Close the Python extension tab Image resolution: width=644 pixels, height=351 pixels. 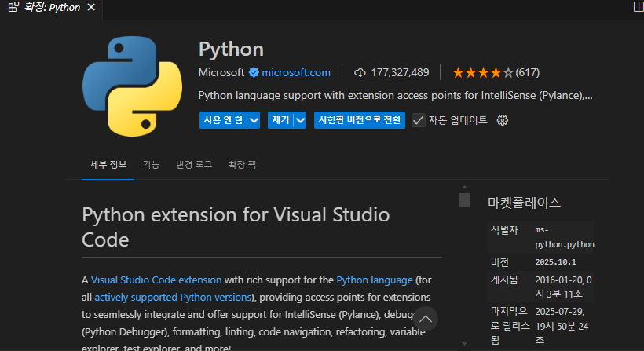tap(91, 7)
